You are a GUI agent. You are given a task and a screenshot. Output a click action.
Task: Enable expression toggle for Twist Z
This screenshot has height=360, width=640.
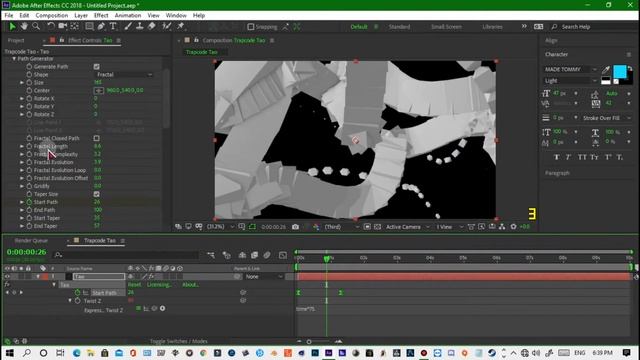pos(138,309)
